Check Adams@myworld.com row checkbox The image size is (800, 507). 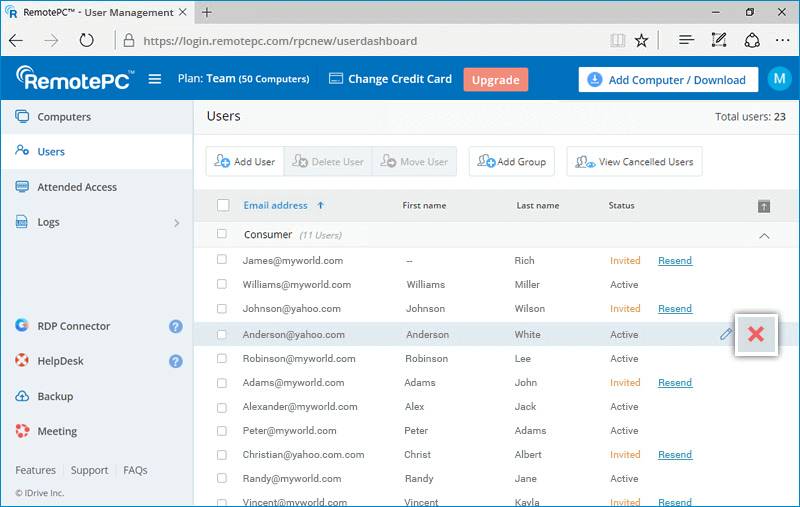tap(221, 383)
